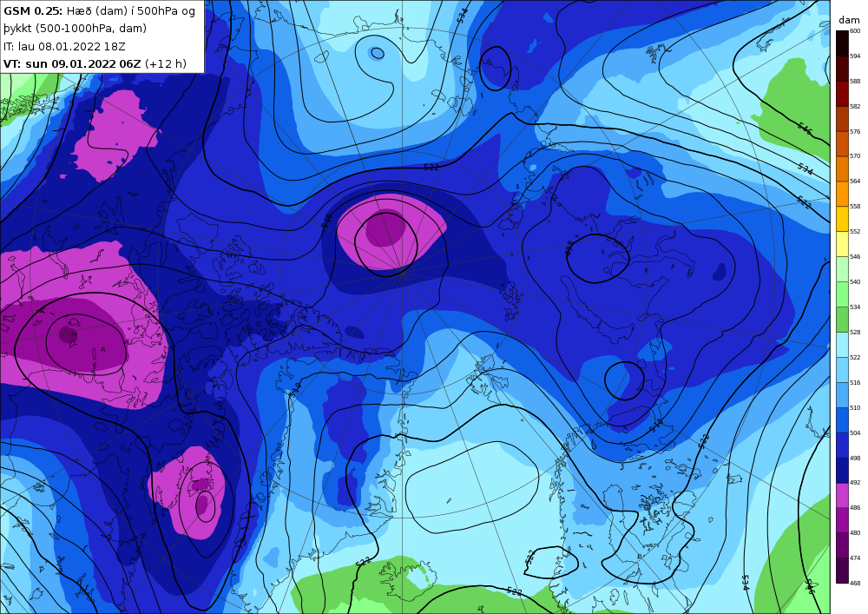Pick the darkest purple legend swatch between 474 and 468
This screenshot has width=868, height=614.
pyautogui.click(x=842, y=571)
